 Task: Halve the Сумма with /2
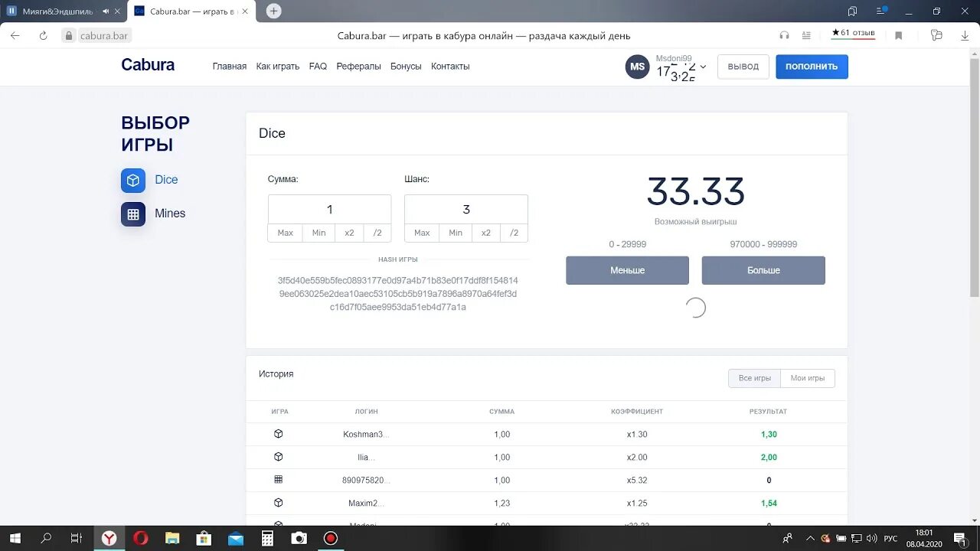click(x=377, y=233)
